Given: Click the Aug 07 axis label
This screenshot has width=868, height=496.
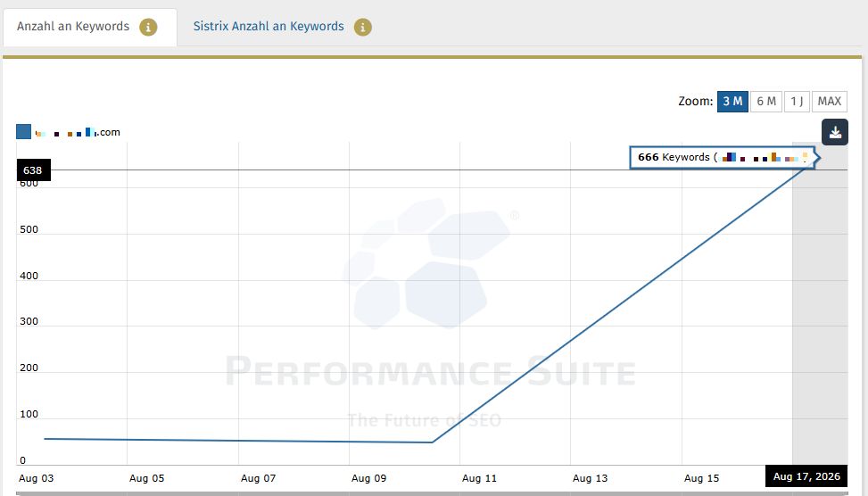Looking at the screenshot, I should click(x=258, y=478).
